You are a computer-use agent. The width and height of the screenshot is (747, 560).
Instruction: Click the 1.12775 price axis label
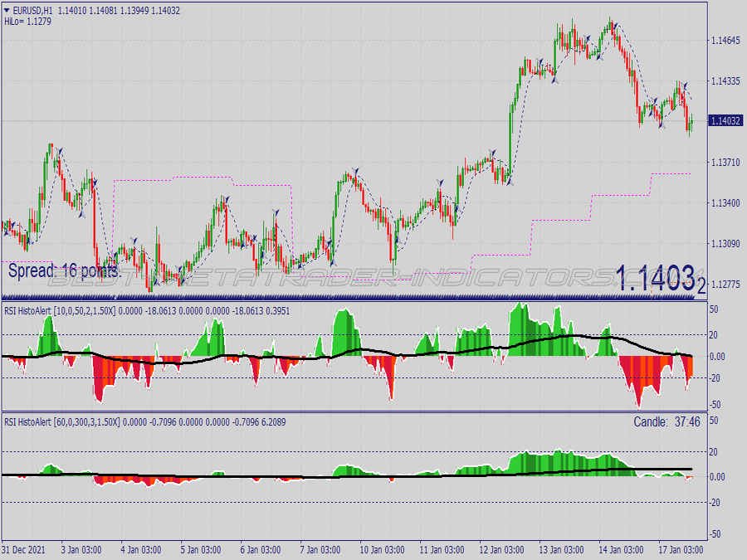coord(725,285)
